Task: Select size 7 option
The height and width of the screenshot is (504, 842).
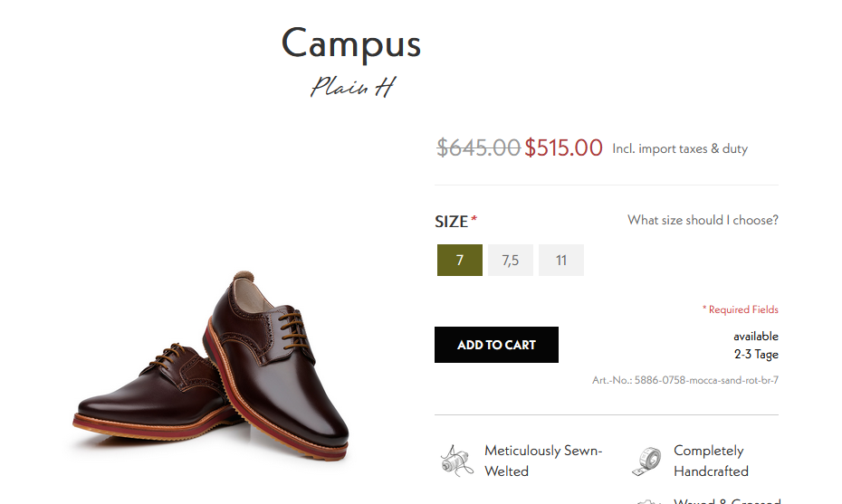Action: coord(460,261)
